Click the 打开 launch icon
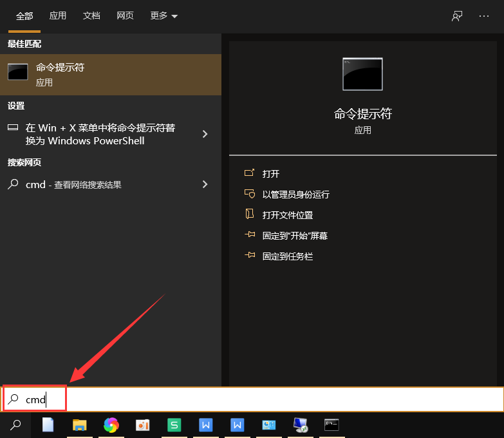The width and height of the screenshot is (504, 438). tap(250, 173)
